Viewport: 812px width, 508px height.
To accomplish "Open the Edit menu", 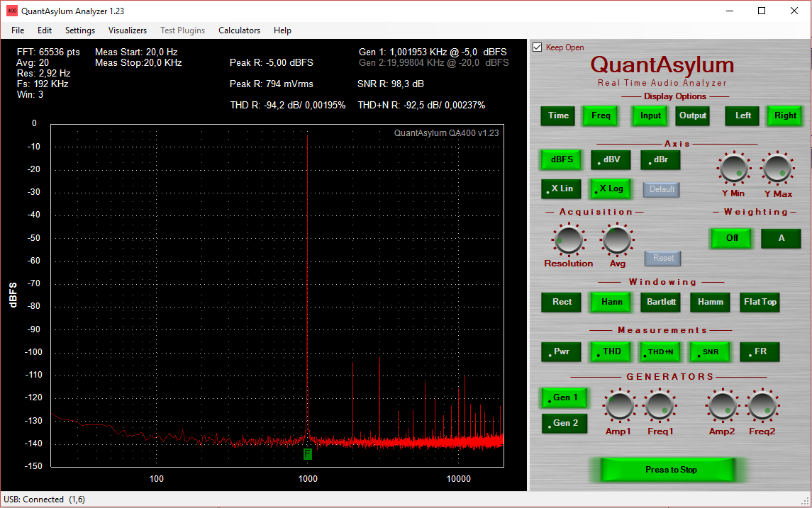I will pyautogui.click(x=45, y=30).
